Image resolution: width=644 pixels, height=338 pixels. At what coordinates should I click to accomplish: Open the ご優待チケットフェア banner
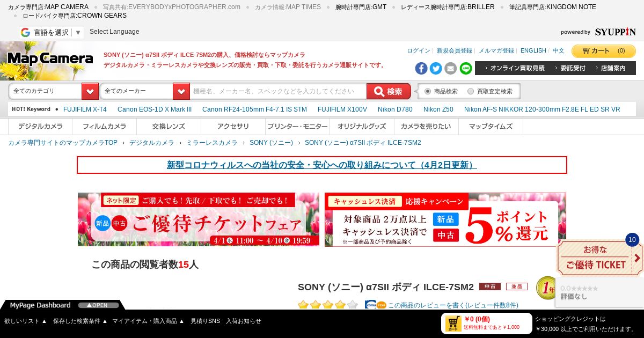click(199, 219)
